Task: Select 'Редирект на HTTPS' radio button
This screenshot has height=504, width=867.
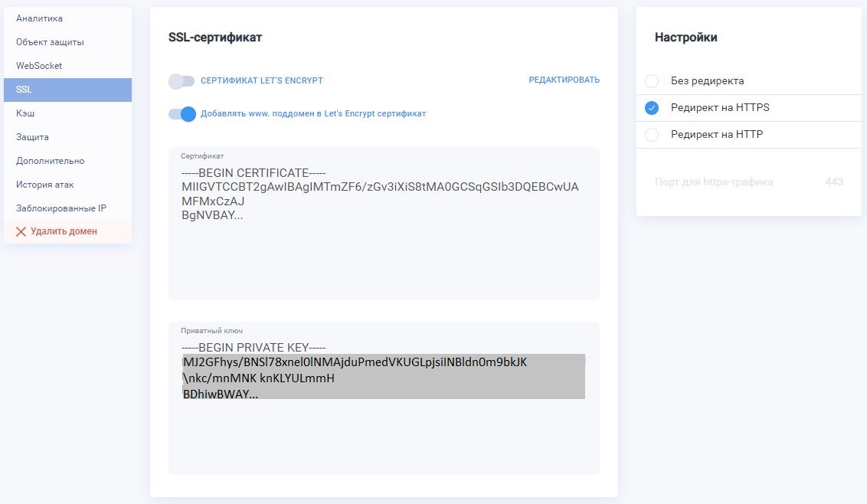Action: click(652, 108)
